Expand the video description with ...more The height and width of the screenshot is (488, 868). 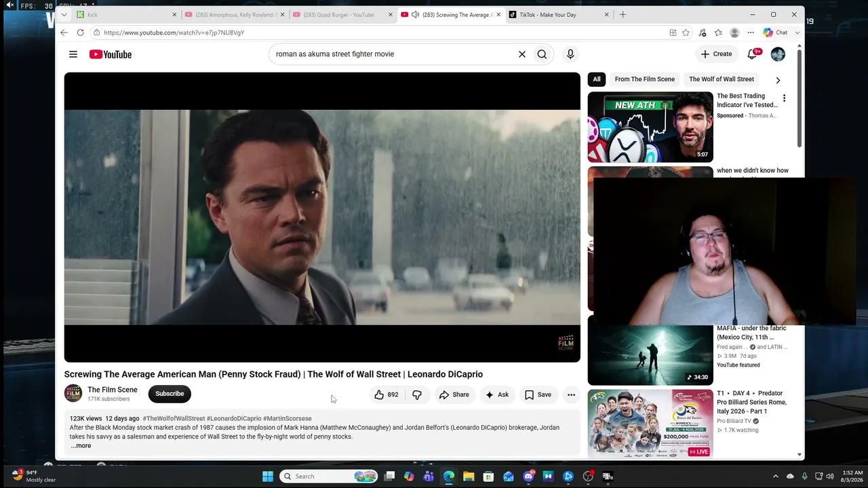point(80,445)
